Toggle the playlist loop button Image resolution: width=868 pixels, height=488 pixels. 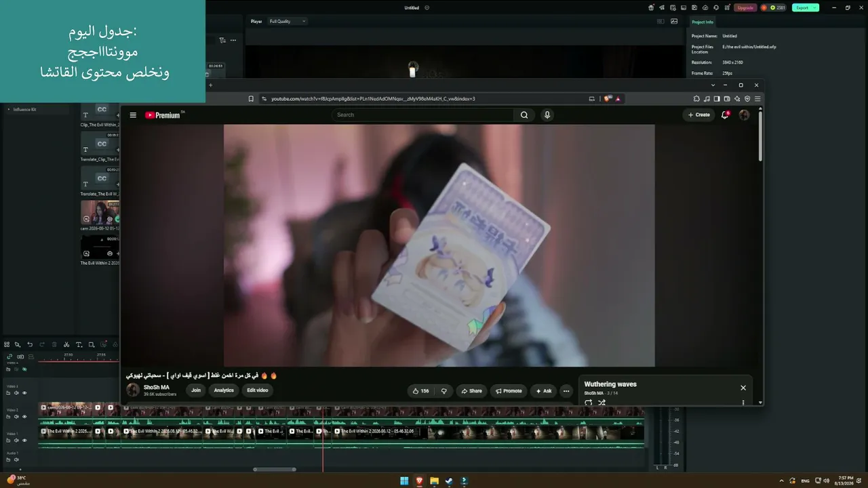point(589,403)
